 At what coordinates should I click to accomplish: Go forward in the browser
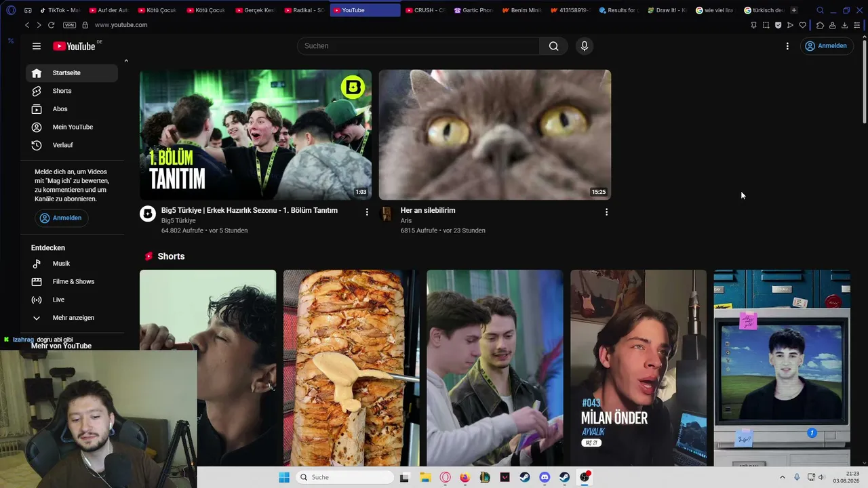[x=39, y=25]
